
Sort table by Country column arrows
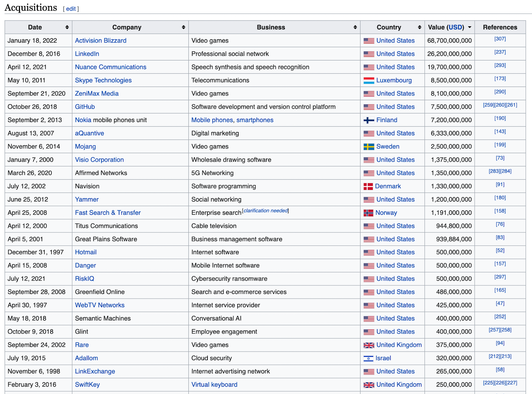coord(419,27)
